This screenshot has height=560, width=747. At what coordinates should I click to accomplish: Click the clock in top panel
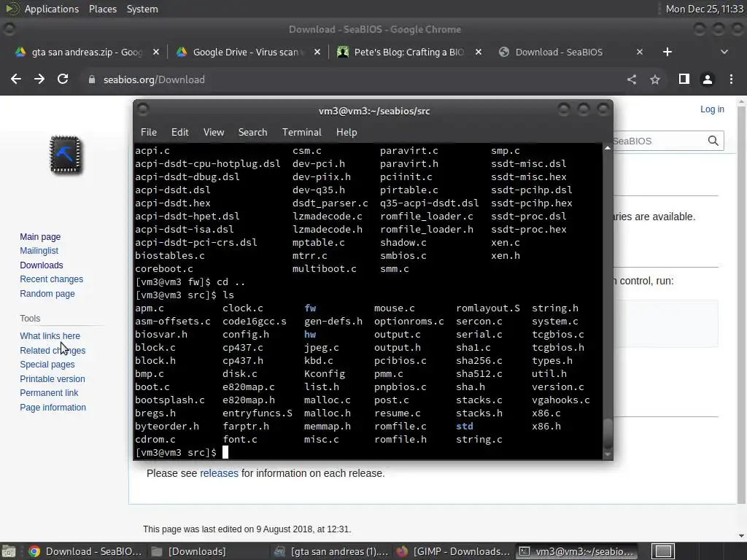coord(704,9)
